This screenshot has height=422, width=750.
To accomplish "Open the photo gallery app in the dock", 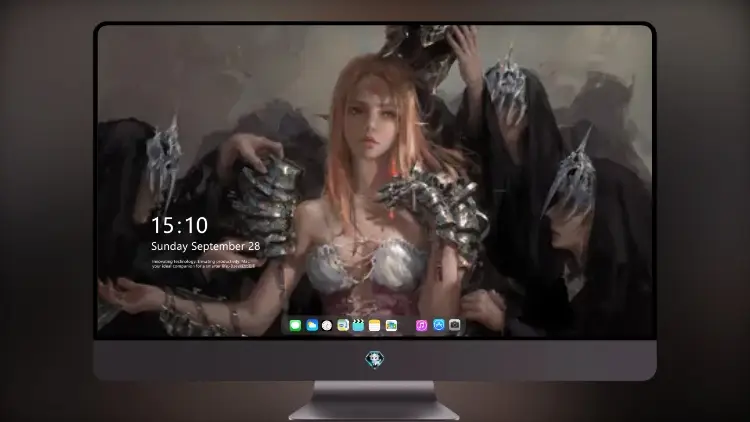I will tap(391, 325).
